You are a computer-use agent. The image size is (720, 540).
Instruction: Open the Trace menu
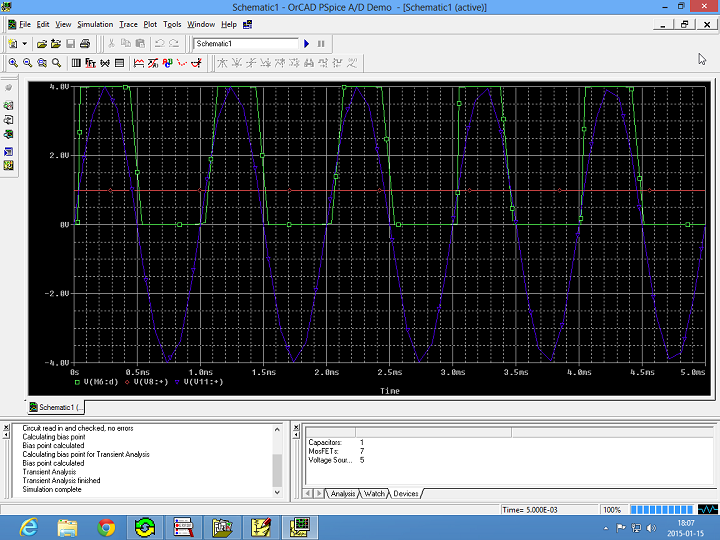[128, 24]
